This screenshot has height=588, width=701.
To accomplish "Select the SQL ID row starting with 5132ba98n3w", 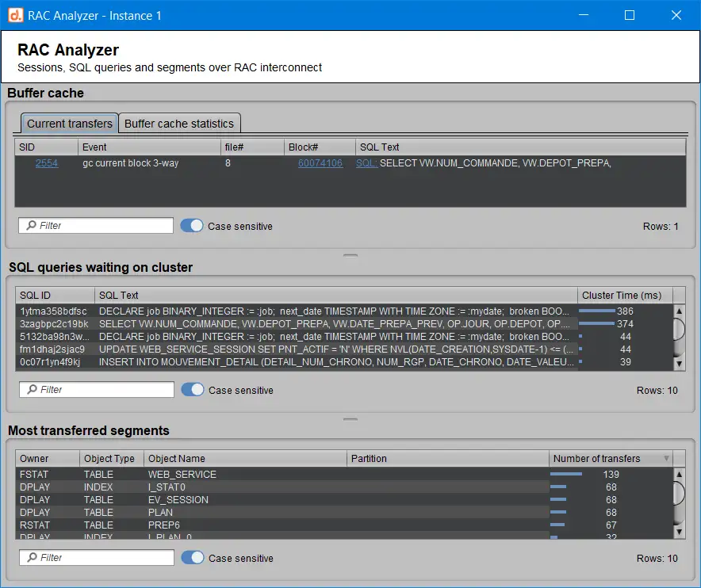I will pos(344,337).
